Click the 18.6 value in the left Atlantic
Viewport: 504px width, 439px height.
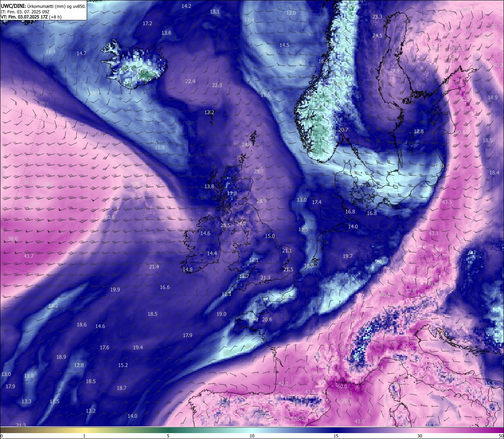click(x=82, y=324)
